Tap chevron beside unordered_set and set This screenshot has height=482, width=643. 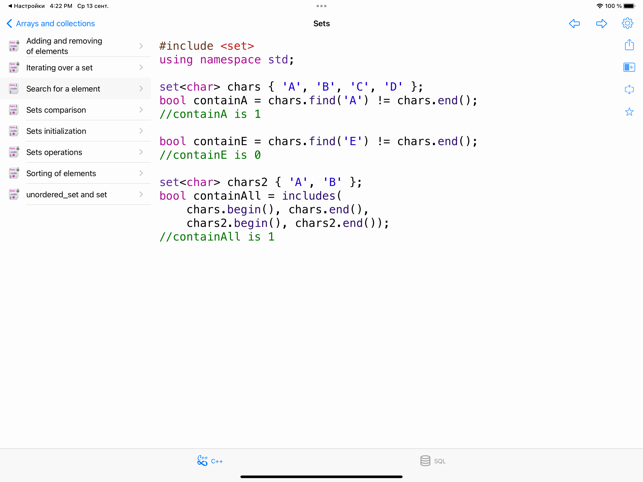[141, 194]
